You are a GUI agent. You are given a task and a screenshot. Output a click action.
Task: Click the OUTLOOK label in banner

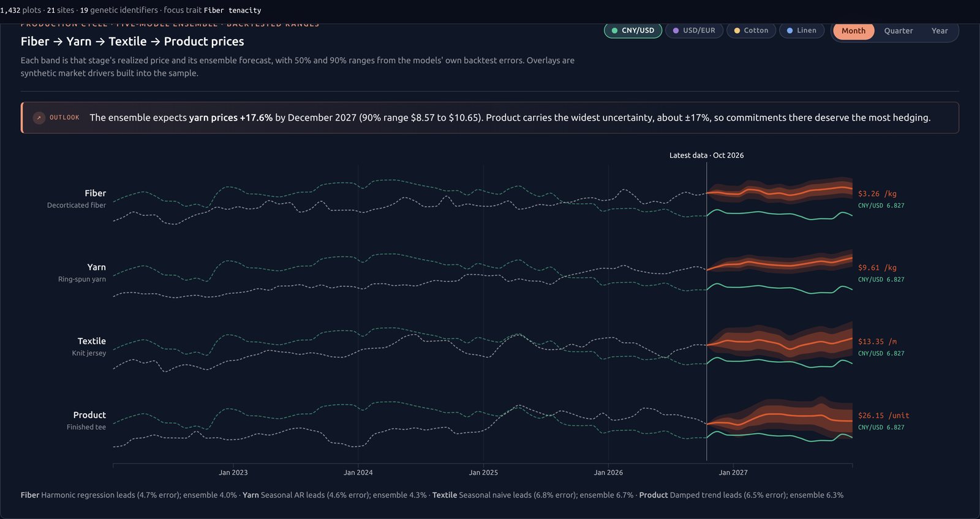[x=64, y=118]
